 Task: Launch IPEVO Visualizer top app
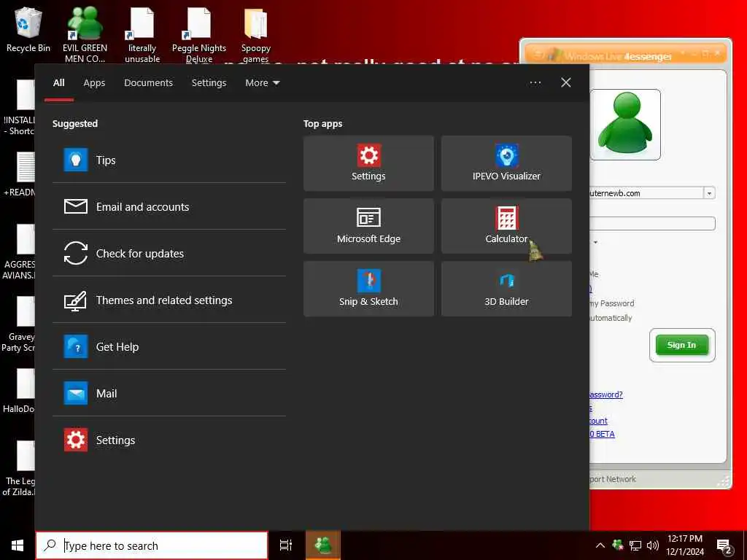pyautogui.click(x=506, y=163)
